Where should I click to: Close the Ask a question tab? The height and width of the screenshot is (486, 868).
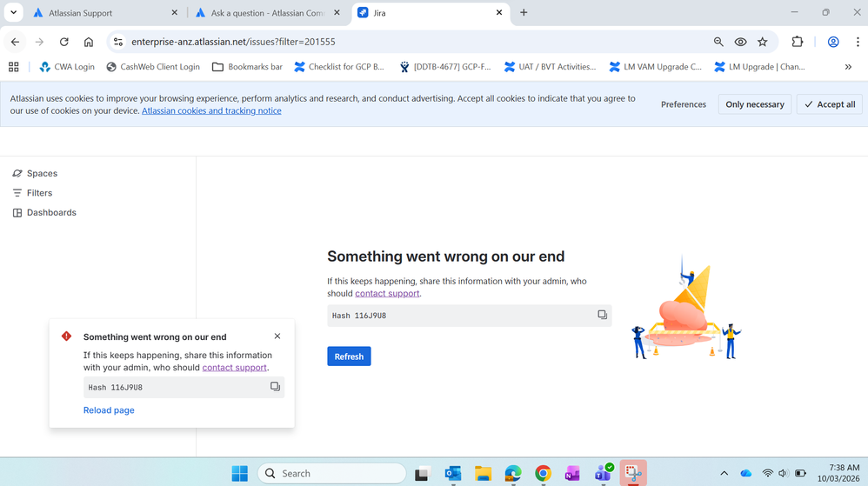337,13
